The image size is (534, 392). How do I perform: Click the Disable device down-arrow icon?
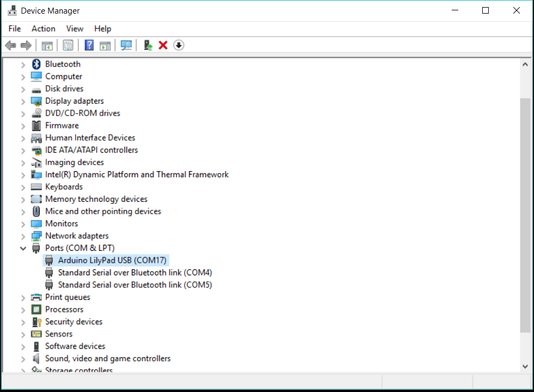pyautogui.click(x=179, y=45)
